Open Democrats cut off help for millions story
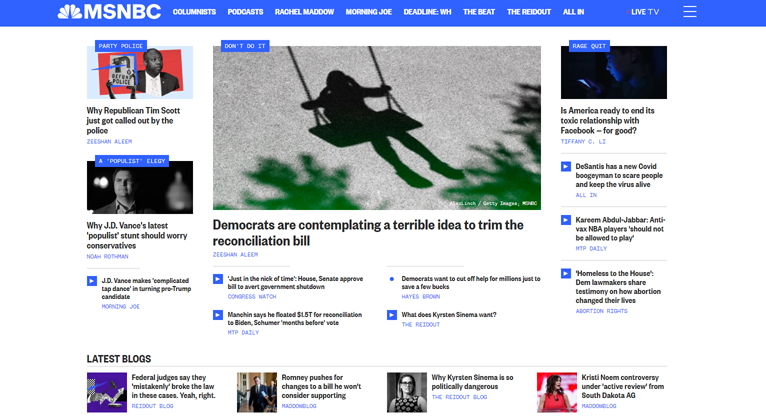The width and height of the screenshot is (766, 419). click(471, 283)
